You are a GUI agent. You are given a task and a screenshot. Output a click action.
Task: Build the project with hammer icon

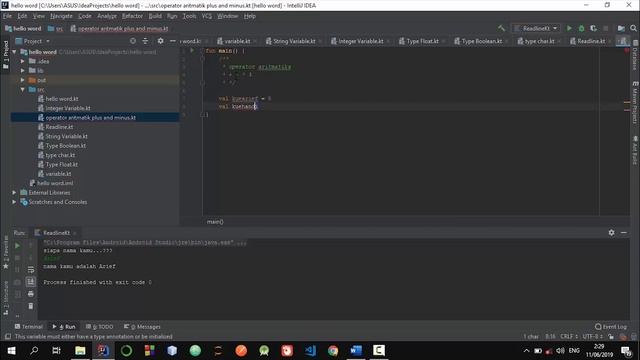(x=501, y=28)
